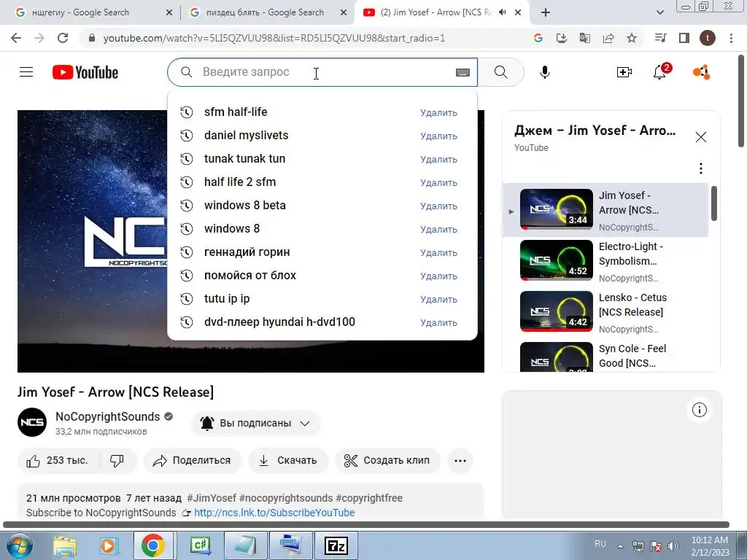The width and height of the screenshot is (747, 560).
Task: Open the account avatar menu
Action: [x=701, y=72]
